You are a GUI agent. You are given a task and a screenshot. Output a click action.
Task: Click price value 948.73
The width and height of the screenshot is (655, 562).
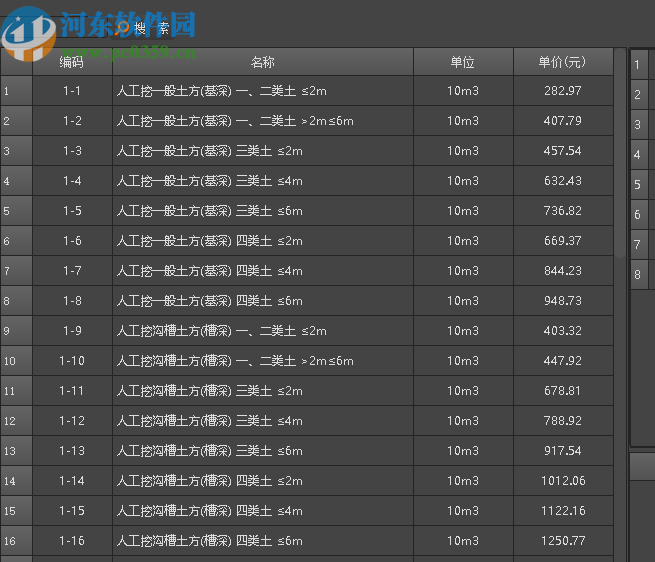[x=563, y=301]
